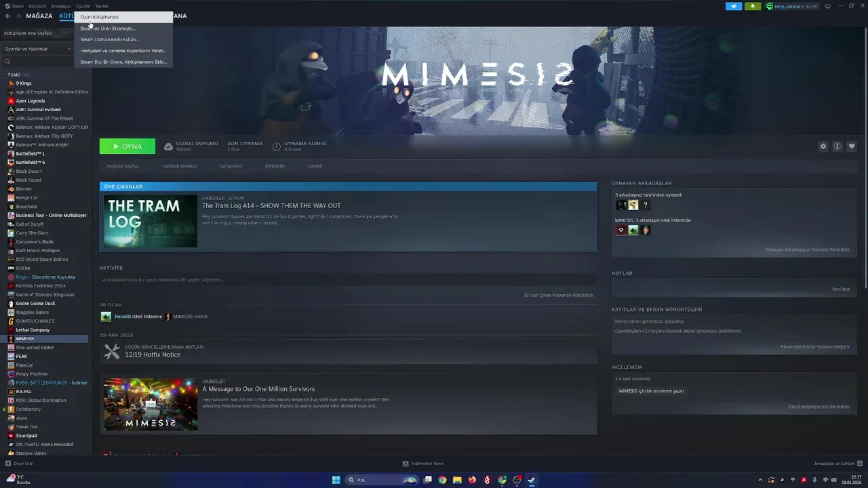Select Steam Cüzdan Kodu Kullan entry
Viewport: 868px width, 488px height.
point(122,39)
